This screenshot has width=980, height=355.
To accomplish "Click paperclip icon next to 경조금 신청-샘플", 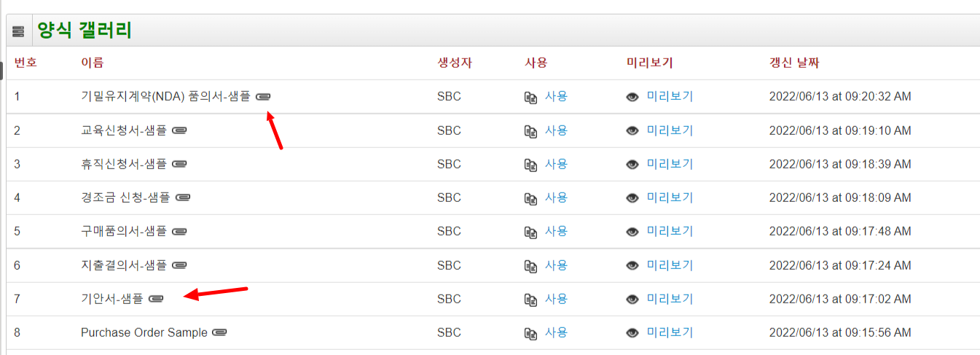I will [183, 198].
